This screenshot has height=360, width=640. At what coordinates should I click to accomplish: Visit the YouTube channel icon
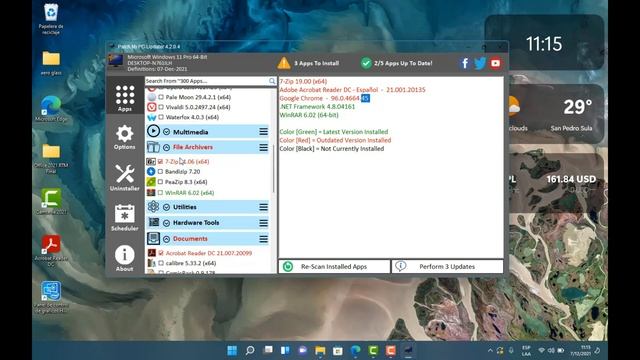coord(496,63)
